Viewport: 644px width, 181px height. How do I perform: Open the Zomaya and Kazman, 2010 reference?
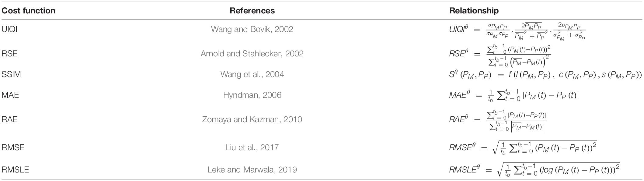point(252,119)
